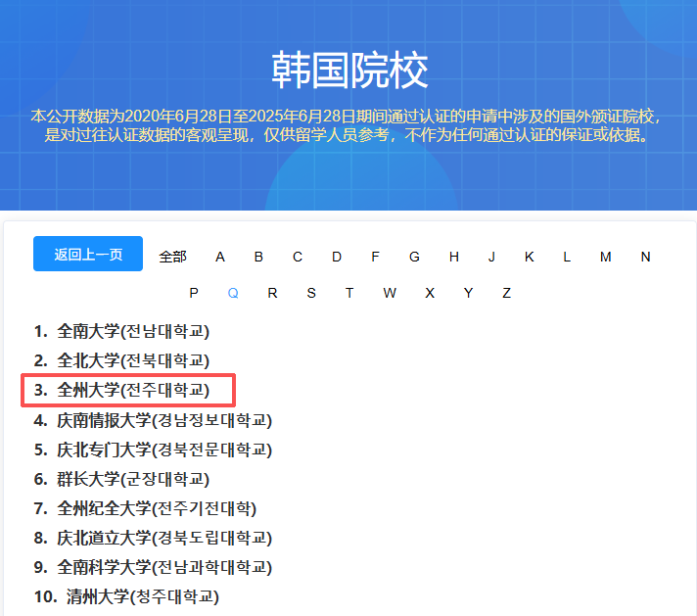Choose letter H in alphabet filter

pyautogui.click(x=453, y=257)
